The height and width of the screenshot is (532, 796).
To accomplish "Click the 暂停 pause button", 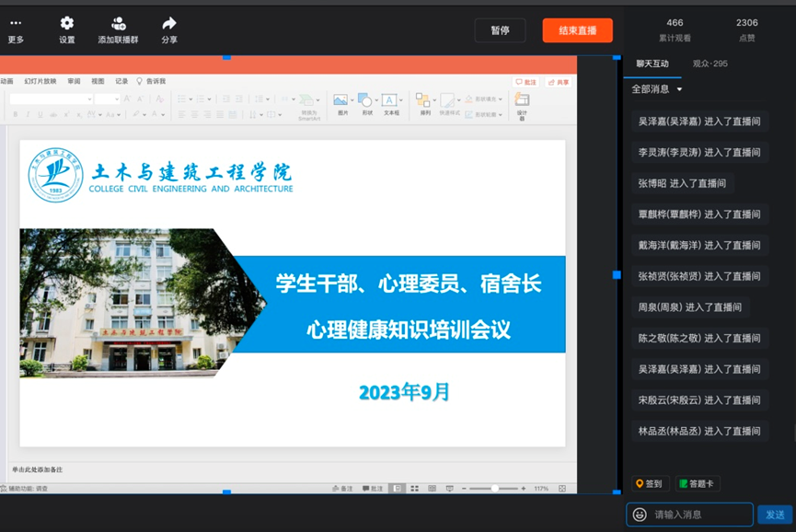I will 500,30.
